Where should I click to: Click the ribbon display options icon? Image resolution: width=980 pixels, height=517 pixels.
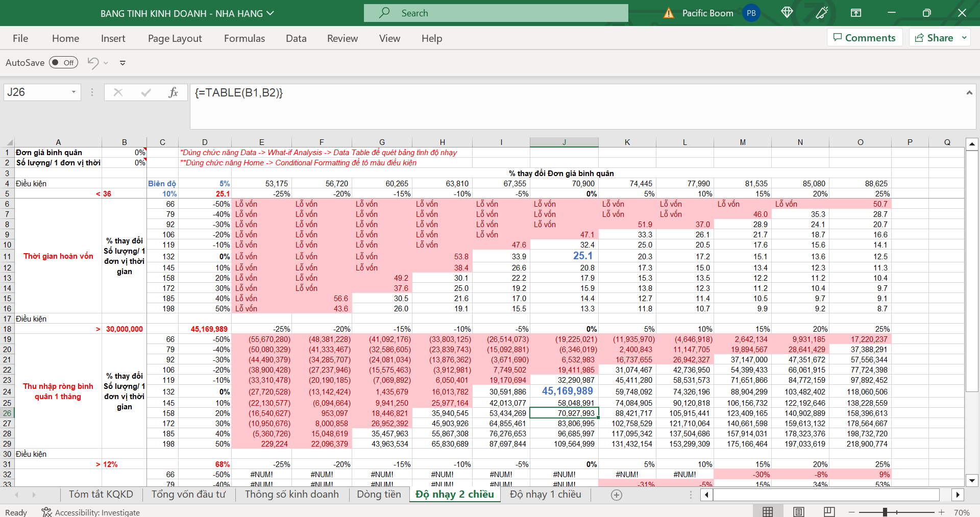(x=856, y=13)
